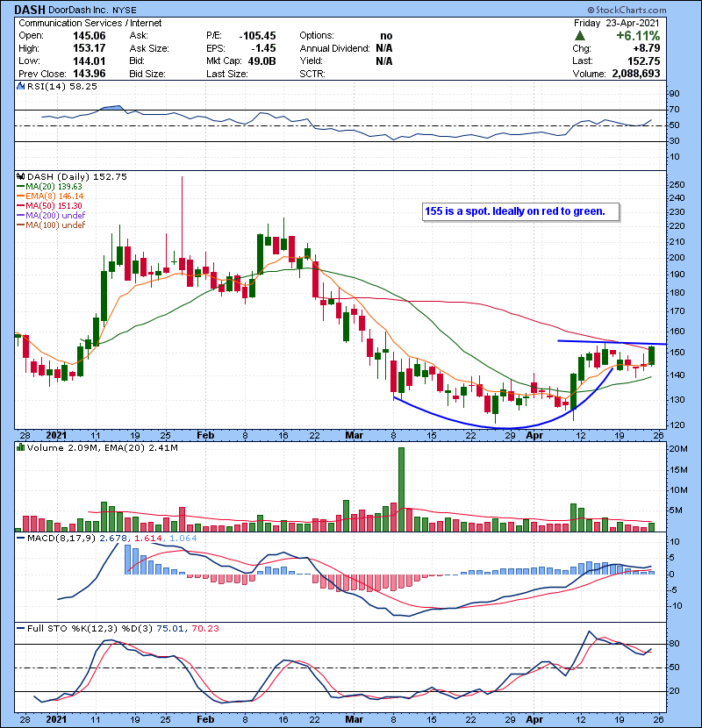
Task: Click the +6.11% percent change
Action: [x=638, y=36]
